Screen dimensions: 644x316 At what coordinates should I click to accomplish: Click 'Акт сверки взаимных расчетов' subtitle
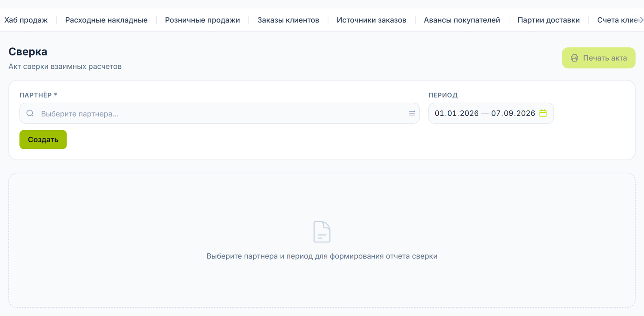65,67
